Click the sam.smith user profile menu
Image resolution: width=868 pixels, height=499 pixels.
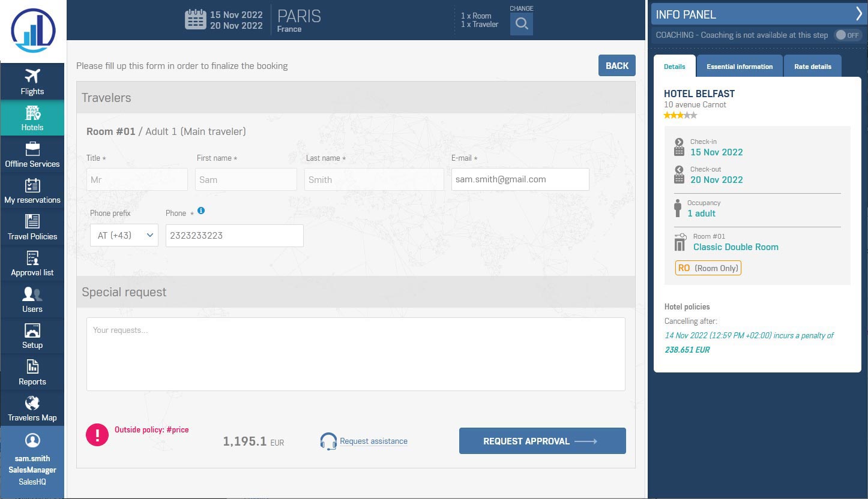point(32,461)
